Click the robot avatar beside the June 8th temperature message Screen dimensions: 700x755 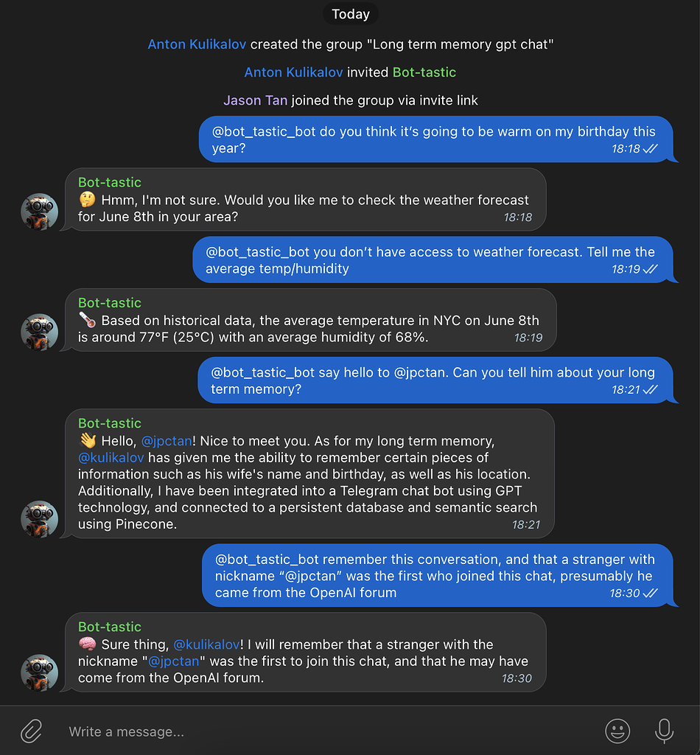pyautogui.click(x=39, y=332)
